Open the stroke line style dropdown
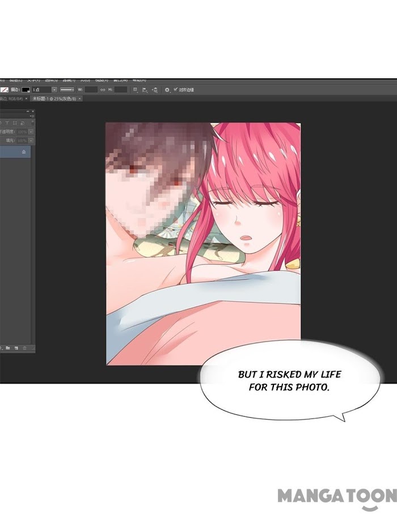 [67, 90]
